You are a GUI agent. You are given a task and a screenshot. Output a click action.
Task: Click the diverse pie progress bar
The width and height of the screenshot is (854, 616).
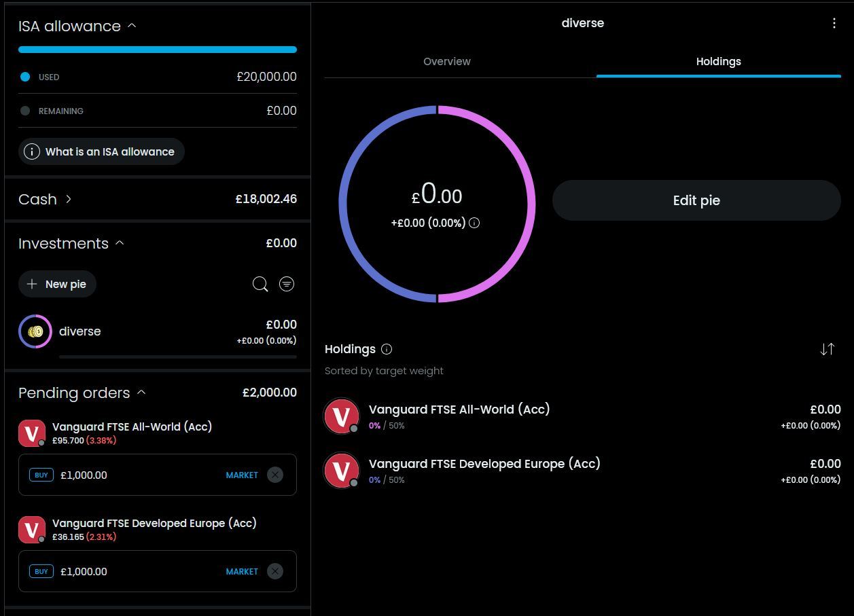pyautogui.click(x=178, y=357)
